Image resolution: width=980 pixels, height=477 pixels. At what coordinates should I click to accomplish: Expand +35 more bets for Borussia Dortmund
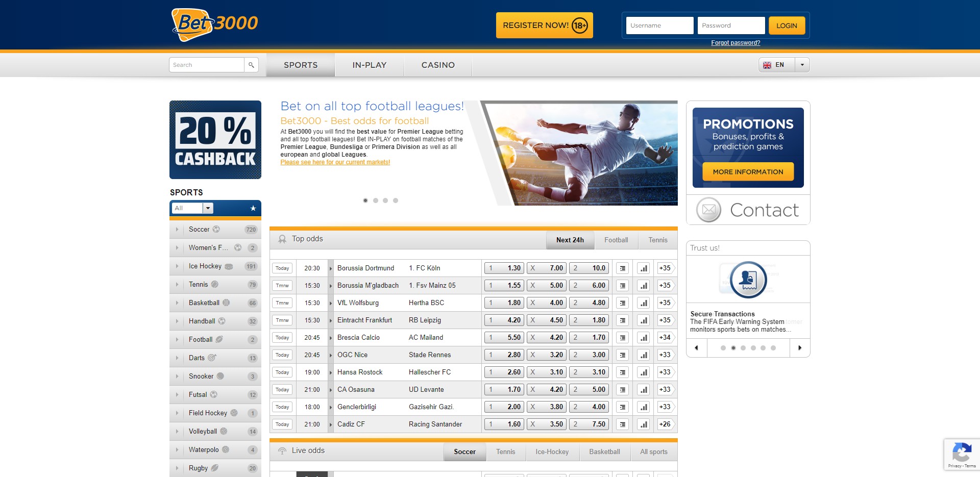[x=666, y=268]
